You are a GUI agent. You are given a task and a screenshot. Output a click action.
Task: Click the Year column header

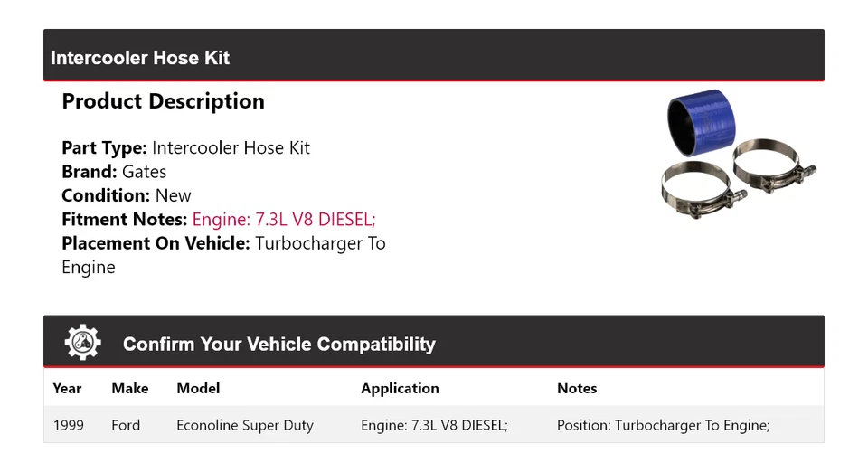click(67, 388)
